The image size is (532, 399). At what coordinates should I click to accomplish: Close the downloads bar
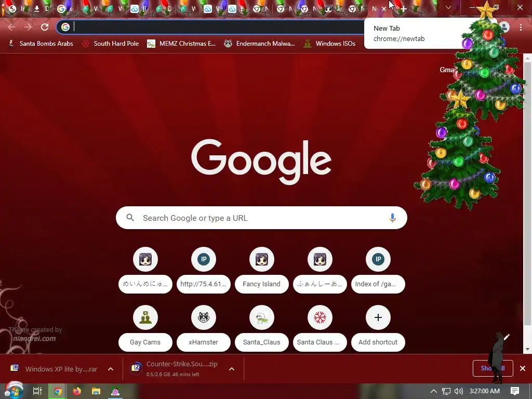pos(523,368)
